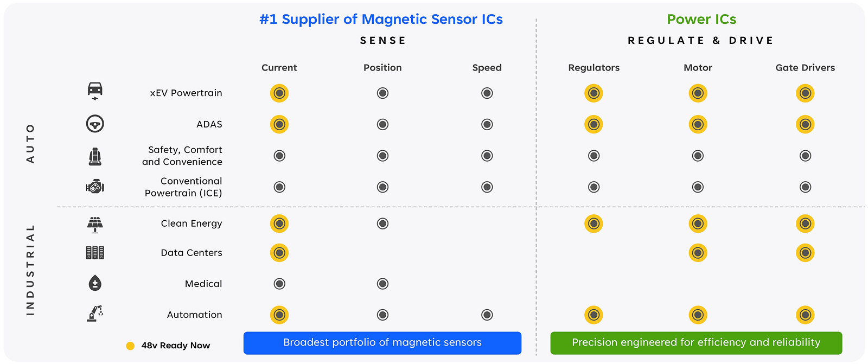The image size is (868, 364).
Task: Click the car seat safety icon
Action: point(95,156)
